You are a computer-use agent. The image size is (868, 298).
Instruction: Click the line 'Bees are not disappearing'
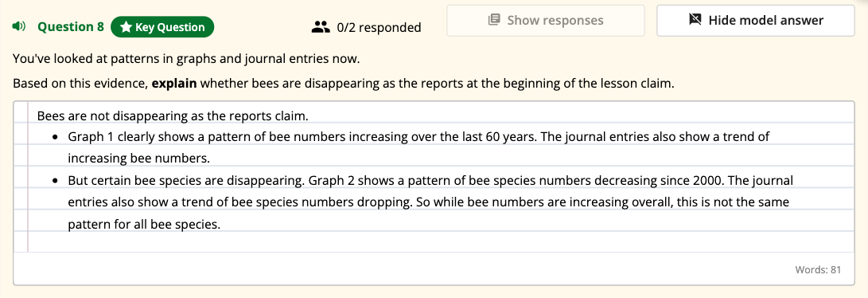[172, 116]
